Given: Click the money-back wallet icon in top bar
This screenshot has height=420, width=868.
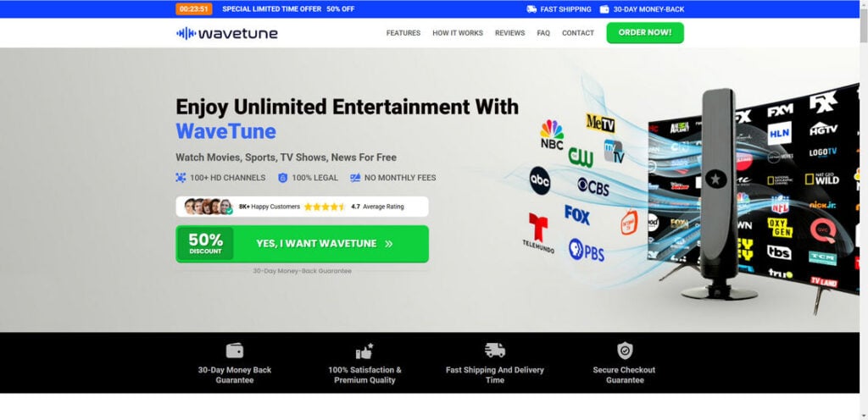Looking at the screenshot, I should [x=604, y=8].
